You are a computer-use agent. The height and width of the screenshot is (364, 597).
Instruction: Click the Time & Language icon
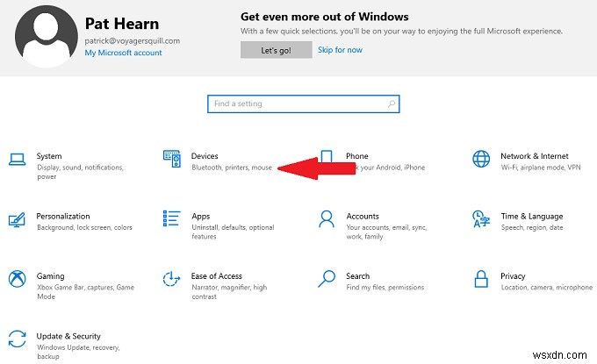click(x=481, y=219)
